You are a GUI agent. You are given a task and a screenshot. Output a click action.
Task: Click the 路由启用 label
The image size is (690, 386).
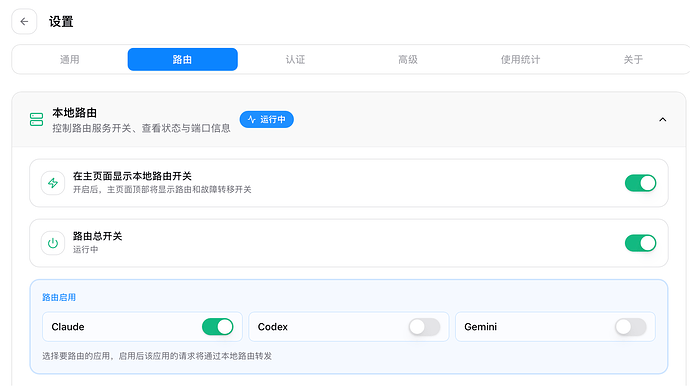pos(59,297)
